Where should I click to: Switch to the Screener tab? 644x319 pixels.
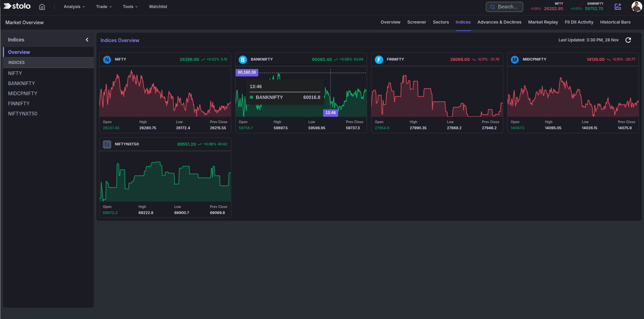(416, 22)
